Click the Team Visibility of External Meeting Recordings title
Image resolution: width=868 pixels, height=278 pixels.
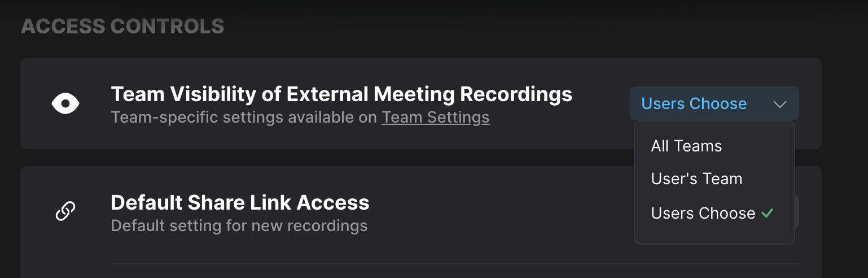click(341, 94)
